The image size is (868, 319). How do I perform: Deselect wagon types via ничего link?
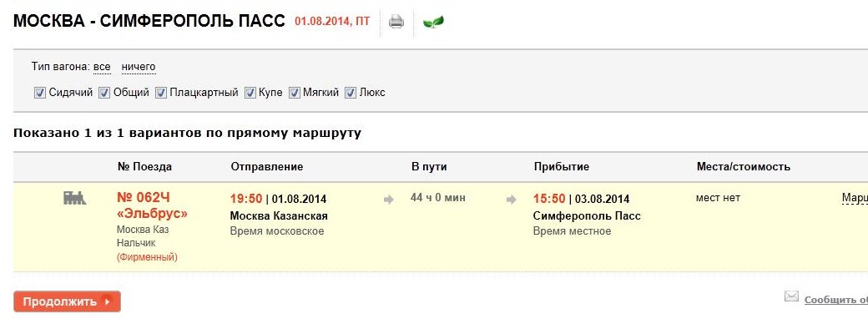[x=139, y=67]
